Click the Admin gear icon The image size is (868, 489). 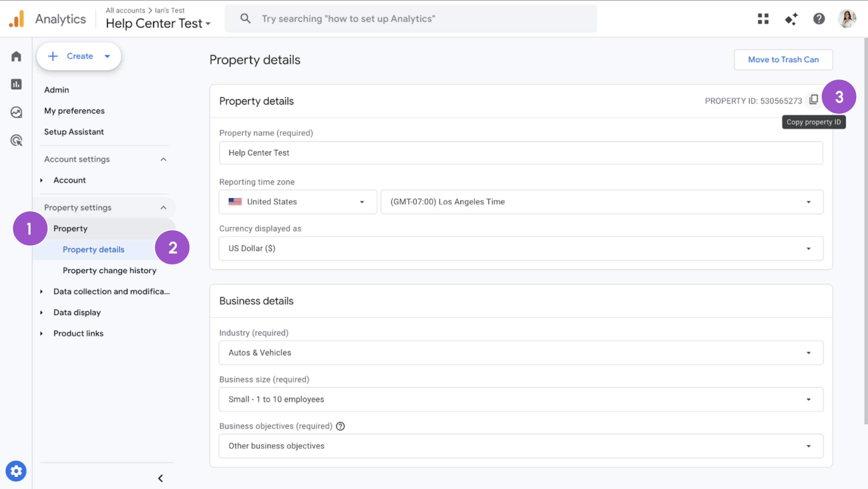click(x=16, y=471)
